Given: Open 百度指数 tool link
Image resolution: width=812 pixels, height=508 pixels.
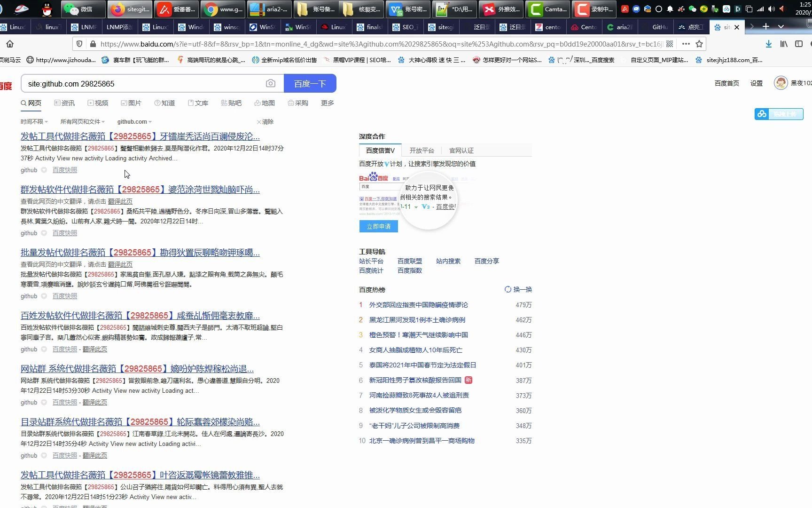Looking at the screenshot, I should [x=410, y=270].
